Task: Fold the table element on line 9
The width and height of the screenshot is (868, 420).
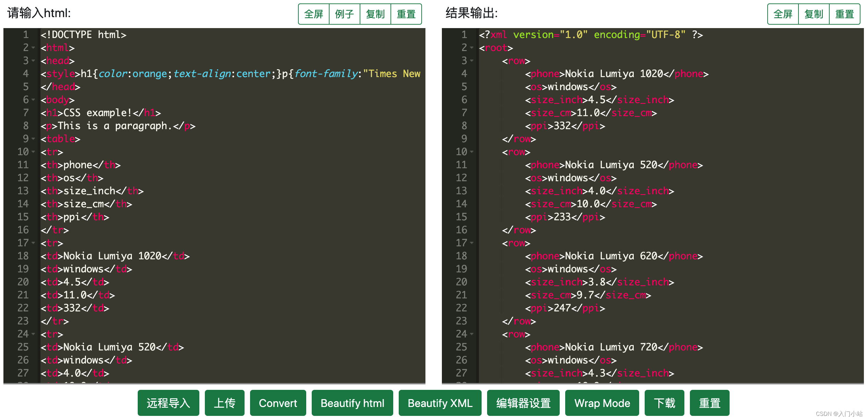Action: tap(33, 139)
